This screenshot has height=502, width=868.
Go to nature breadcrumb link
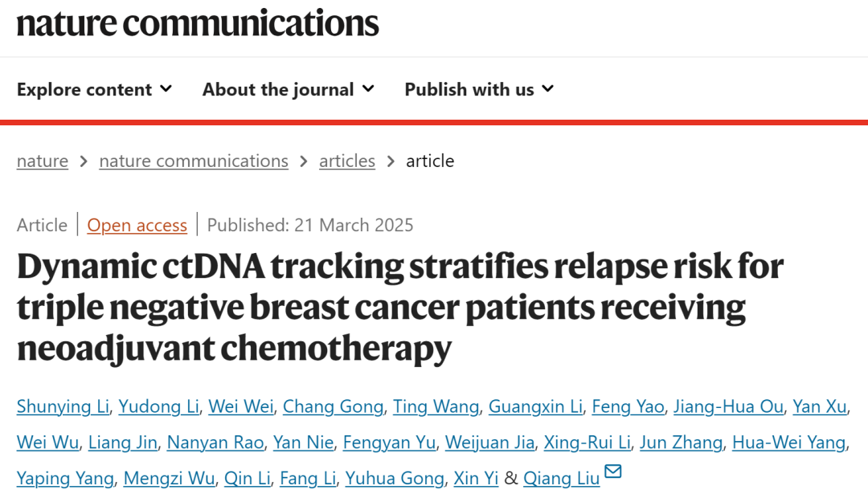[x=43, y=161]
